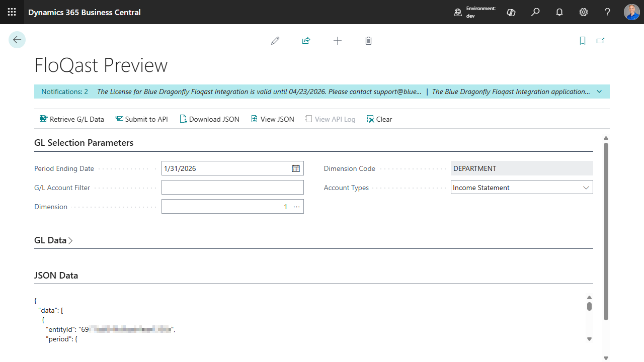Image resolution: width=644 pixels, height=362 pixels.
Task: Open Copilot from the top bar
Action: coord(511,12)
